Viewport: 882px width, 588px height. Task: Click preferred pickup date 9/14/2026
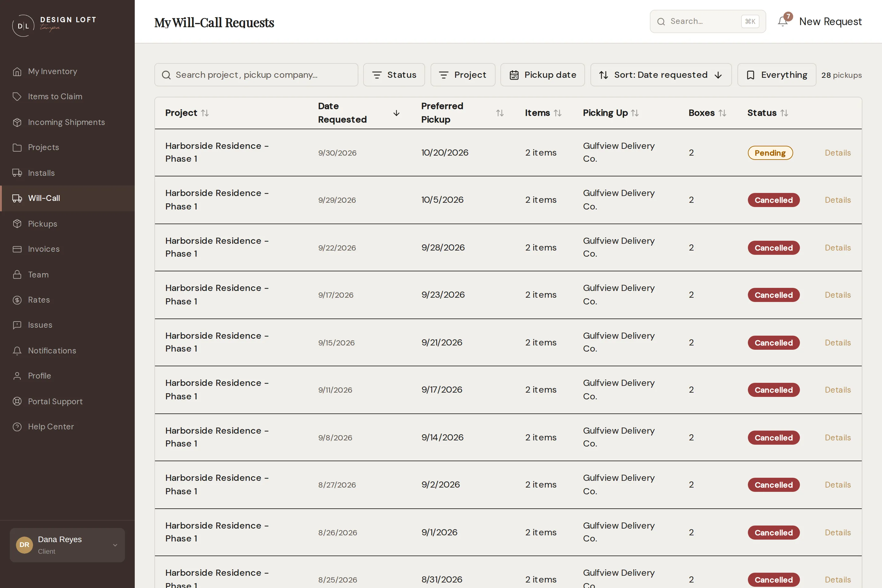(x=443, y=437)
